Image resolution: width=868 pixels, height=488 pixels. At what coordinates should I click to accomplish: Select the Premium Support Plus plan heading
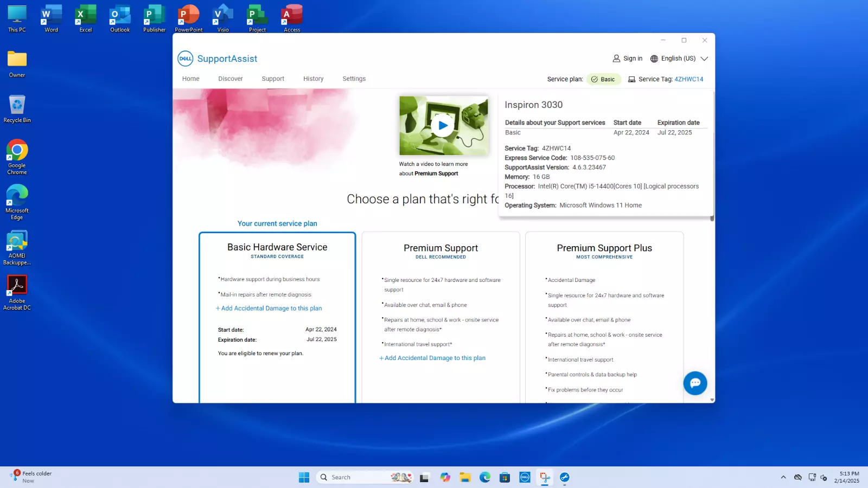point(604,248)
